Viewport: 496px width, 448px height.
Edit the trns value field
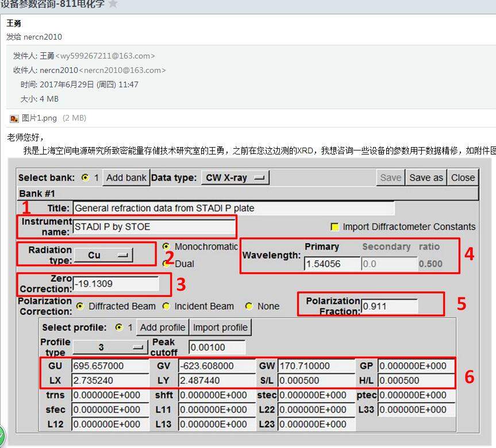(x=110, y=395)
